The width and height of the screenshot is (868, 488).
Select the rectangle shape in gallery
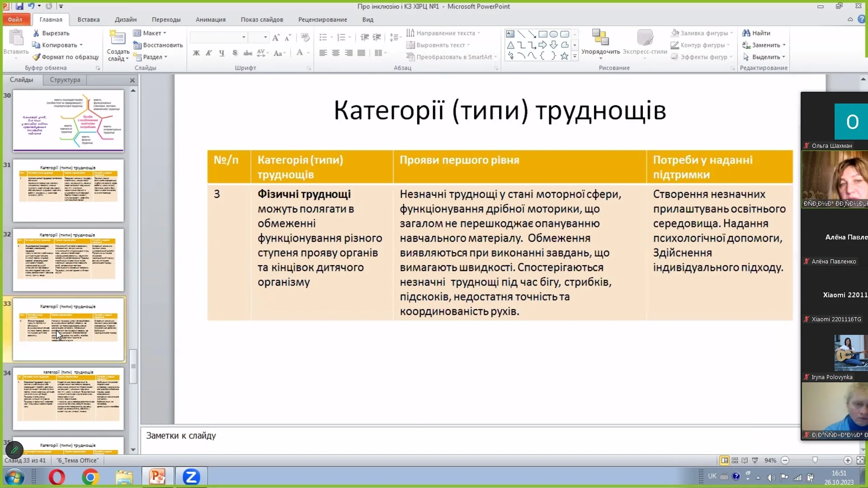[542, 34]
